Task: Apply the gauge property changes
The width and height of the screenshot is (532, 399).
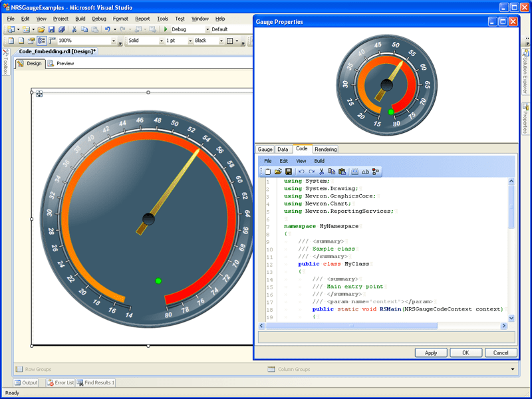Action: pos(430,353)
